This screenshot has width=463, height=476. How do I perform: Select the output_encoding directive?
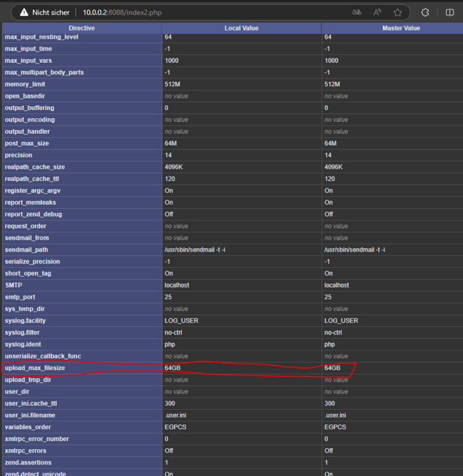[30, 119]
